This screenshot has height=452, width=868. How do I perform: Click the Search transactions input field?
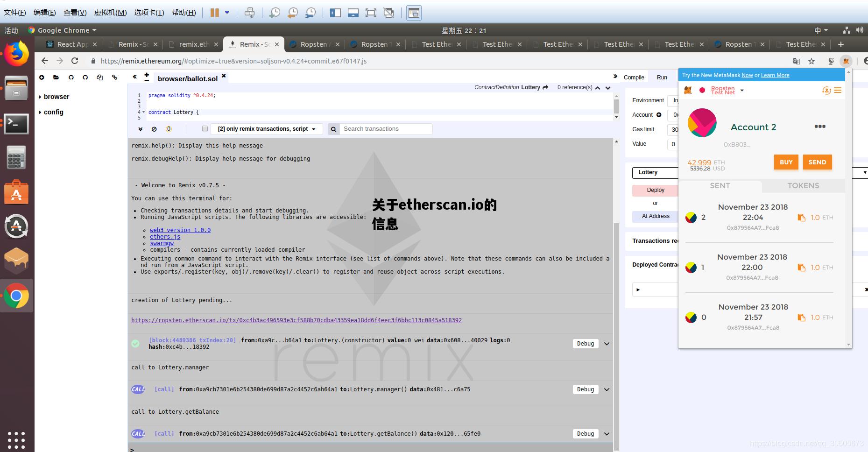(x=386, y=129)
